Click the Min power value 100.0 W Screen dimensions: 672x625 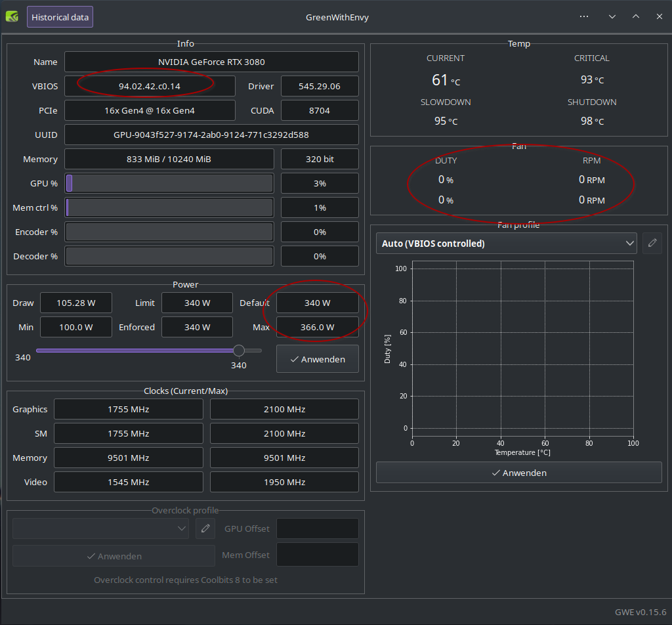76,327
